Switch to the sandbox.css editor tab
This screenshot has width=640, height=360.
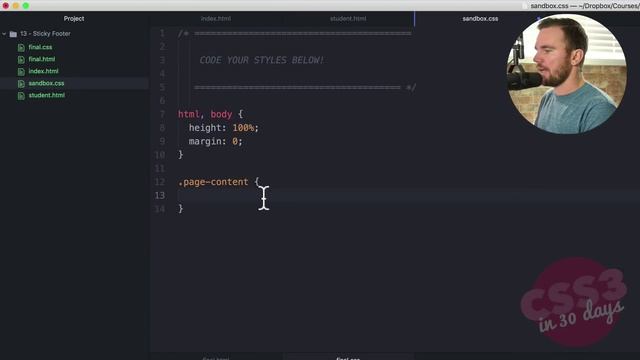[480, 19]
